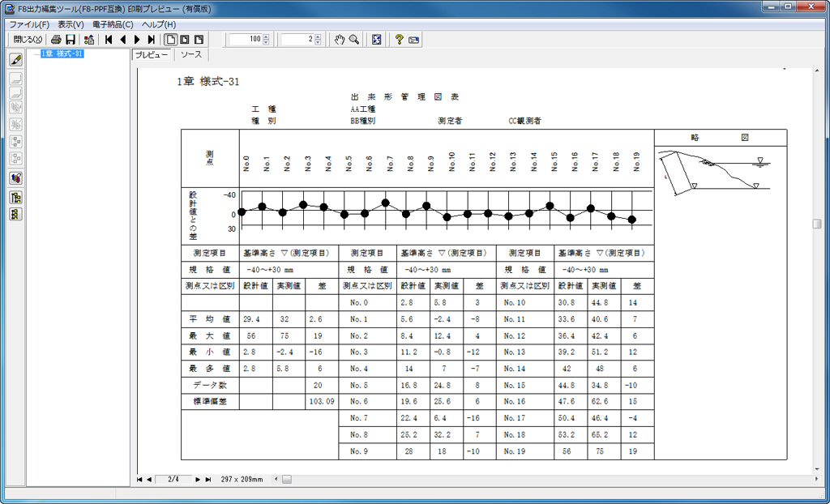Click the print icon in the toolbar
830x504 pixels.
(57, 39)
